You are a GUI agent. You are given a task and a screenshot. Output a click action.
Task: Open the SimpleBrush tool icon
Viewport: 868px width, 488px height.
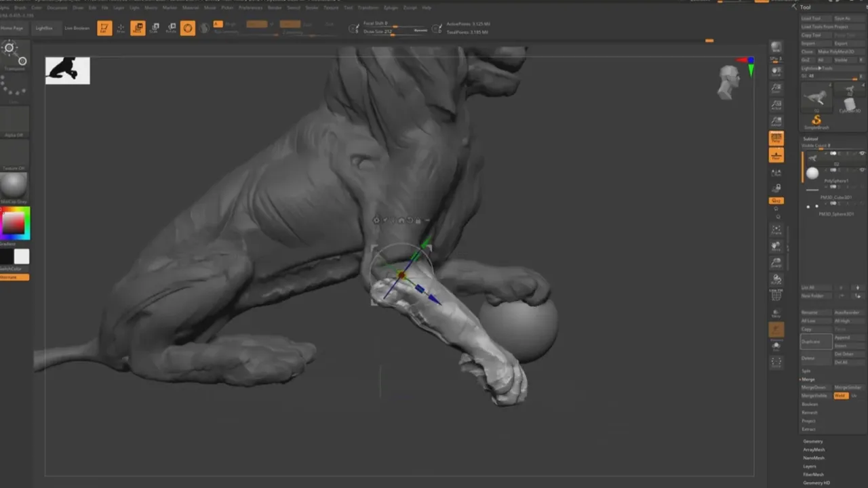click(816, 122)
